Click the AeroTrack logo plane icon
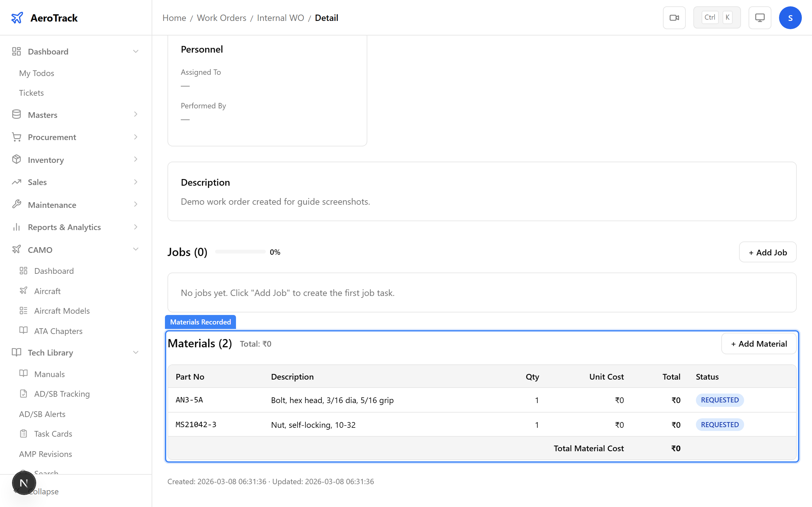This screenshot has width=812, height=507. [x=17, y=17]
